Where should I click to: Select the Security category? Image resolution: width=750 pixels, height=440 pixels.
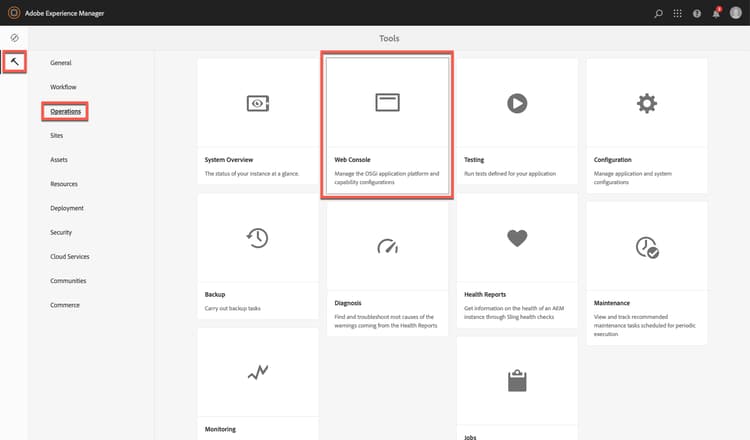(61, 232)
